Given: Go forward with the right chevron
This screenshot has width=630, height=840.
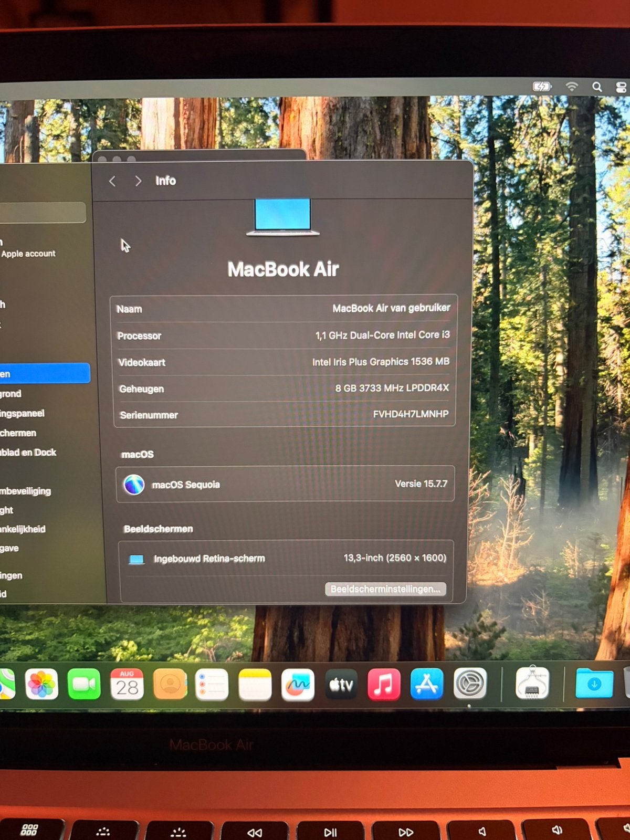Looking at the screenshot, I should [x=138, y=181].
